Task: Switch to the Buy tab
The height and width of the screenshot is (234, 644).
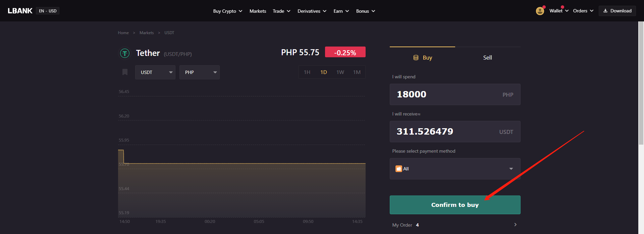Action: 422,58
